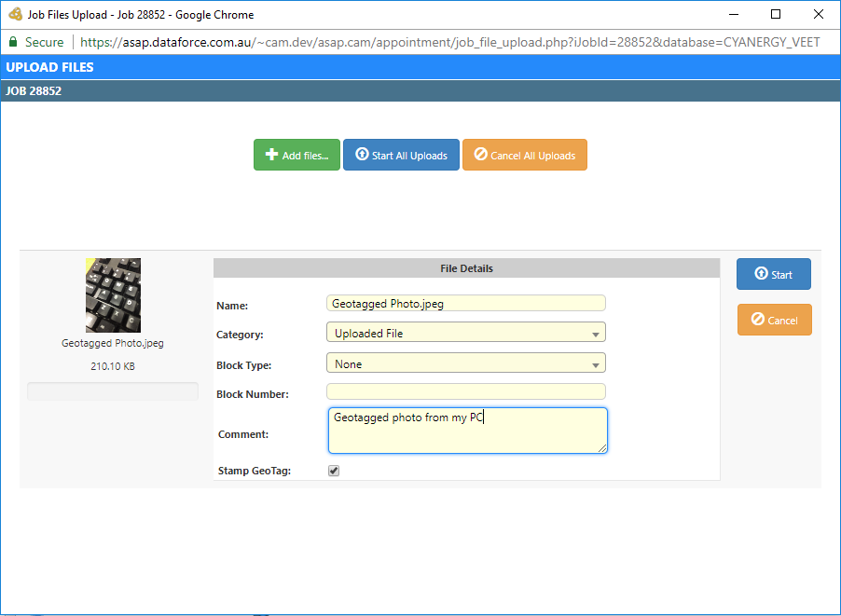Click the browser address bar URL
Screen dimensions: 841x616
[448, 42]
